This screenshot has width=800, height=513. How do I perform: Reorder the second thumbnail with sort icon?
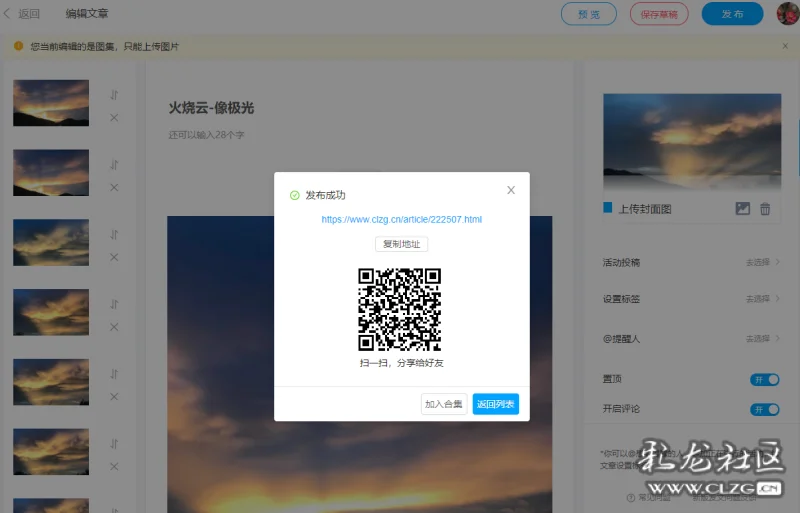click(114, 164)
